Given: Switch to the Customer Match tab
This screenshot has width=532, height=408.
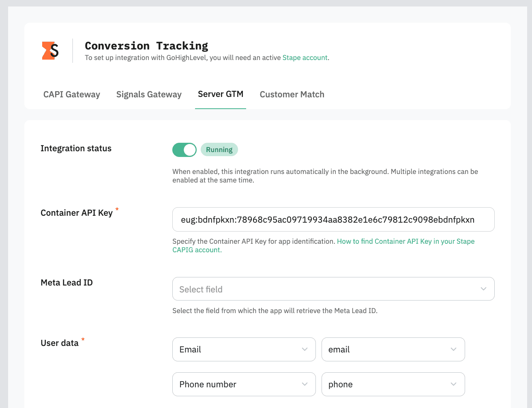Looking at the screenshot, I should [292, 94].
